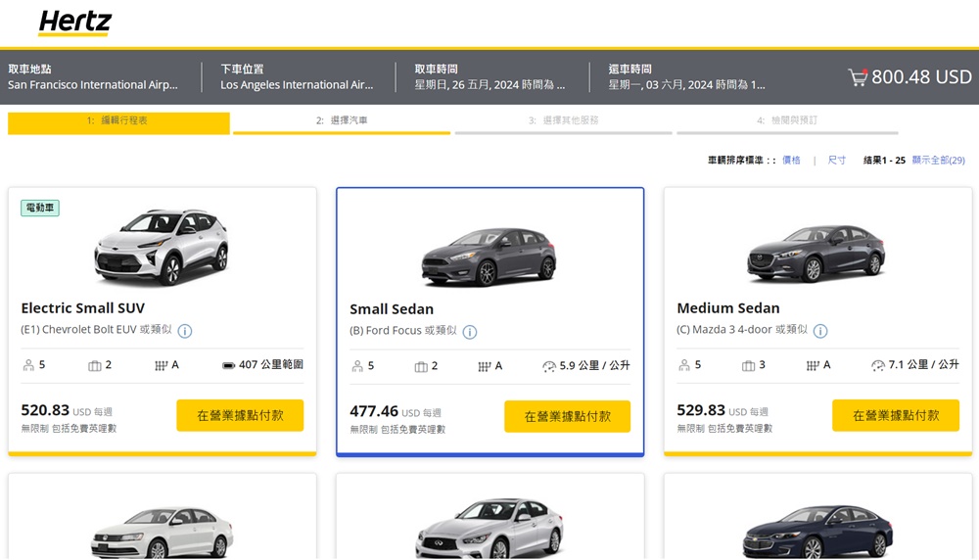Click the 電動車 badge on Electric Small SUV
Viewport: 979px width, 560px height.
40,208
